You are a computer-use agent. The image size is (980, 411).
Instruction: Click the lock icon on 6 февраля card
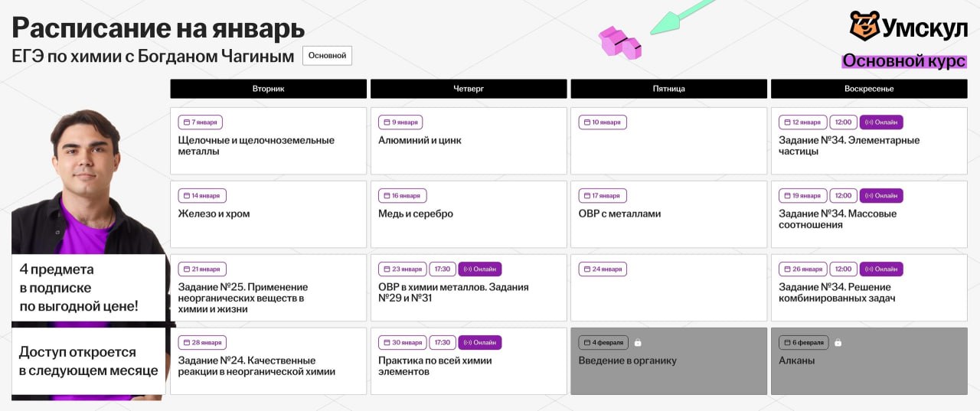point(838,343)
